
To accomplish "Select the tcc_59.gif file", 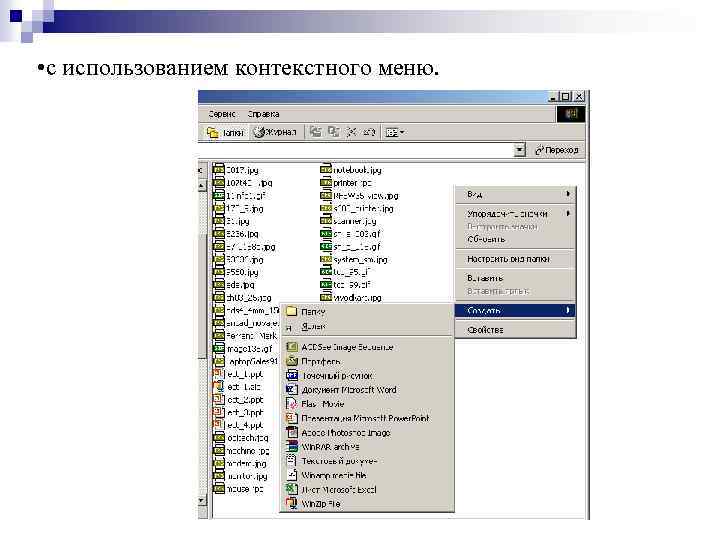I will (x=345, y=285).
